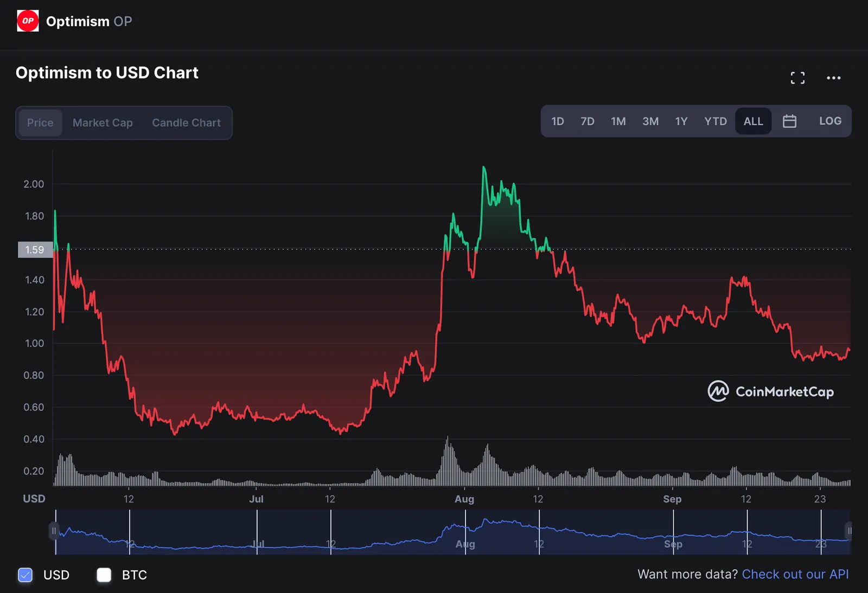Image resolution: width=868 pixels, height=593 pixels.
Task: Click the 23 x-axis date label
Action: click(820, 499)
